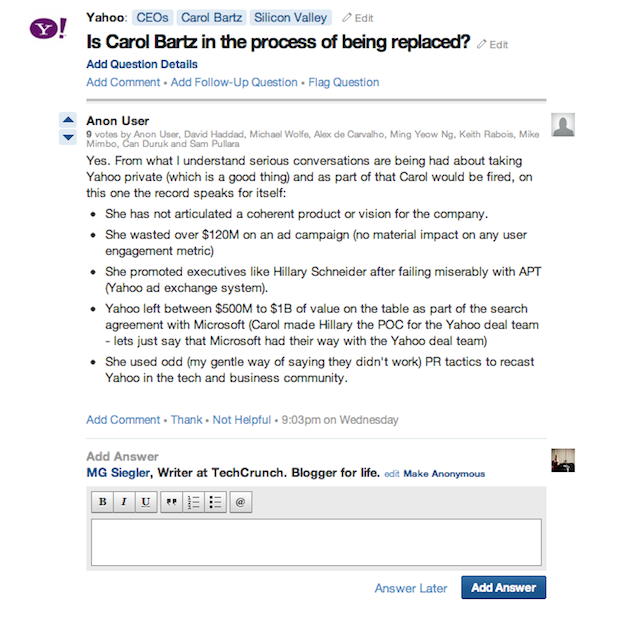Viewport: 630px width, 622px height.
Task: Toggle underline formatting in answer editor
Action: click(146, 502)
